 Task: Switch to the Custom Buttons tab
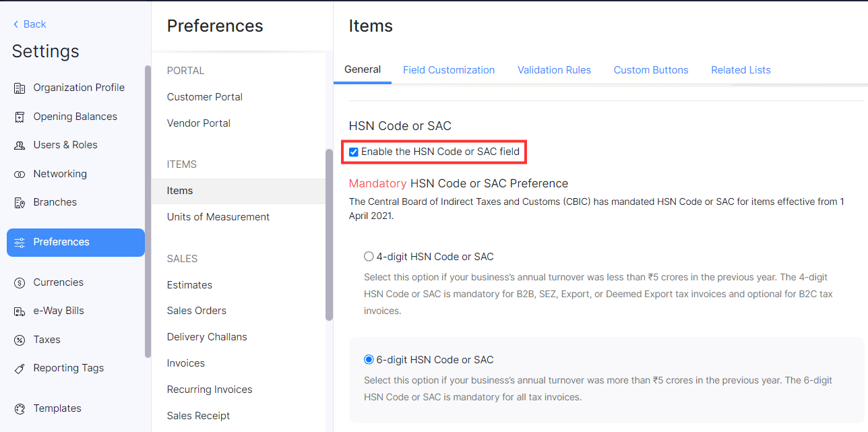651,69
